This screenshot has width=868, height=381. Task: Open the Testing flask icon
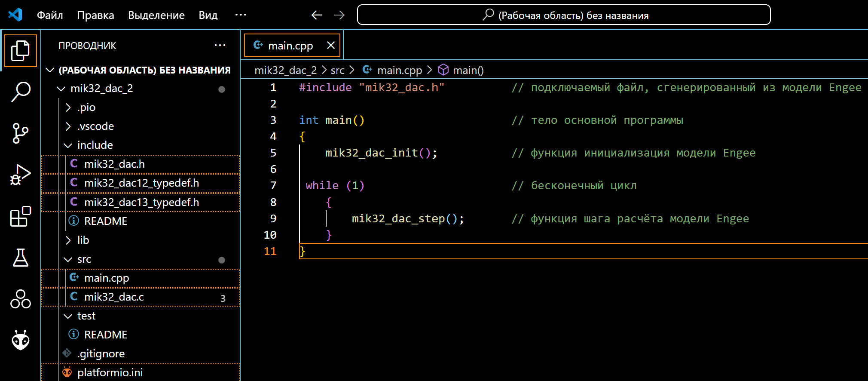pos(20,258)
